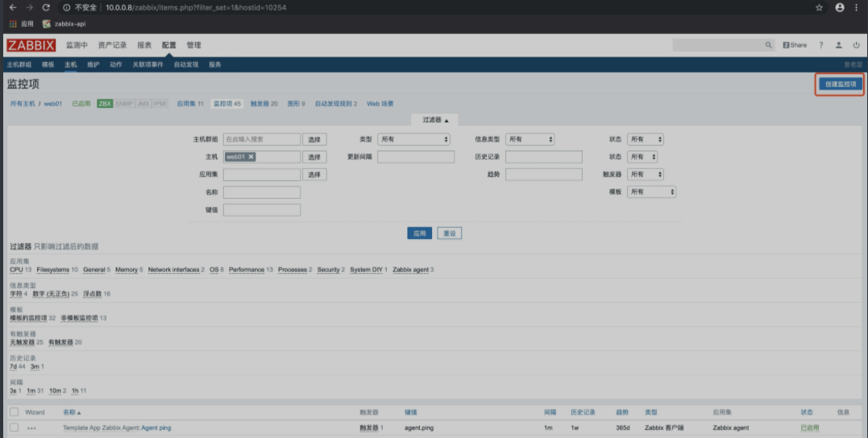Click 选择 next to 主机群组 field
868x438 pixels.
tap(314, 139)
